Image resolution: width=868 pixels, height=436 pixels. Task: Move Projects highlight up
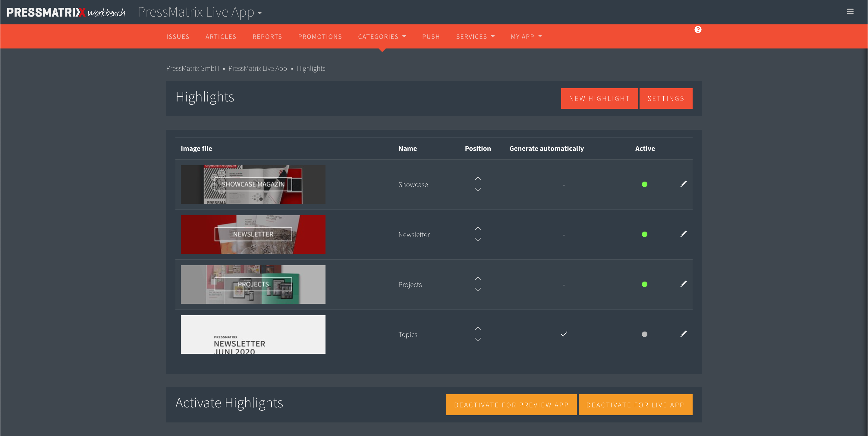(478, 279)
